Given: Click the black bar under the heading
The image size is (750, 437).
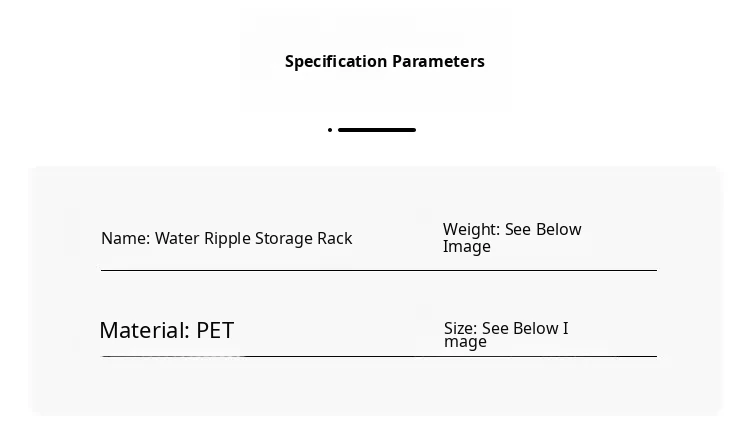Looking at the screenshot, I should pos(376,130).
